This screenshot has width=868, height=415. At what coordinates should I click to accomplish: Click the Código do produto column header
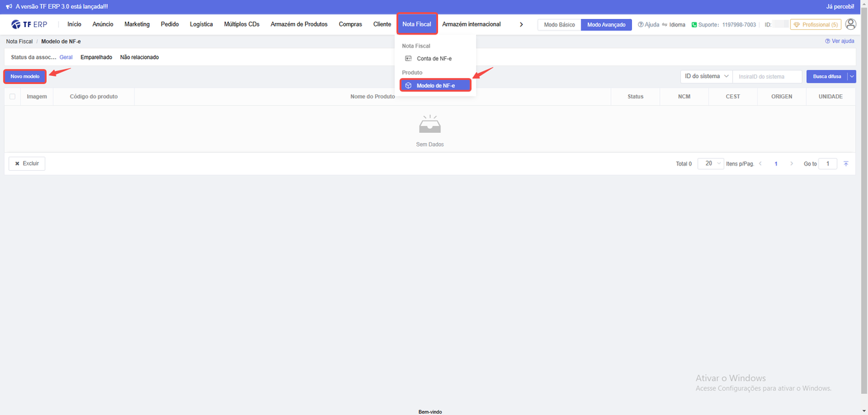[x=94, y=97]
